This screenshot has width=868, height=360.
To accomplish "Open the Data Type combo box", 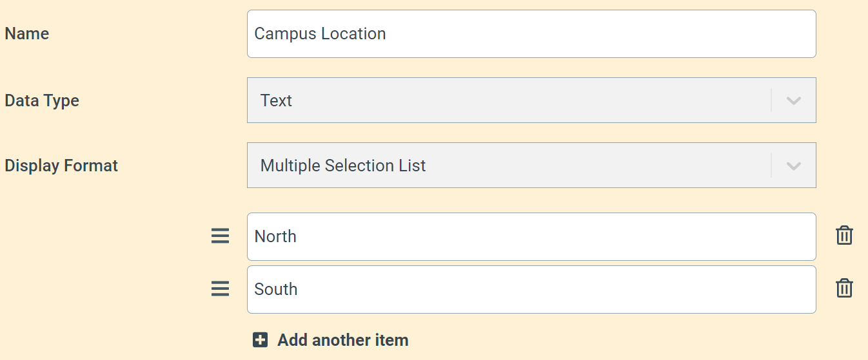I will pos(531,100).
